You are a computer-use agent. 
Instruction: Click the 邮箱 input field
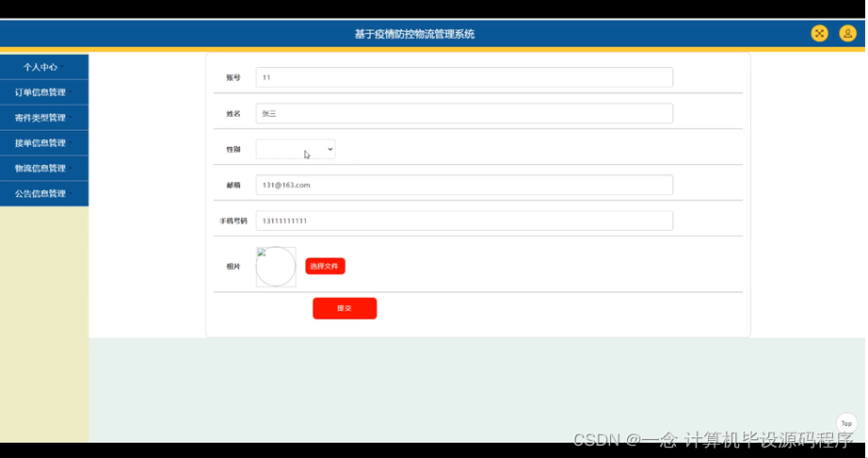(464, 185)
